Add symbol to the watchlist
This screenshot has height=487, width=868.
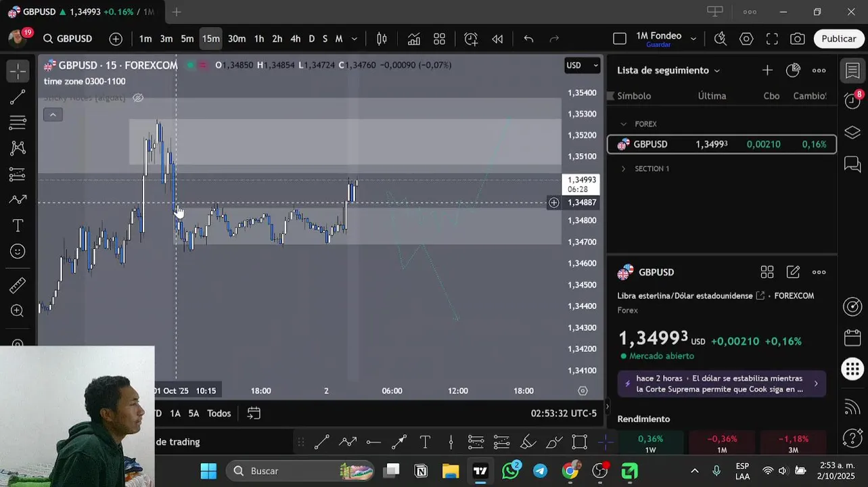767,70
